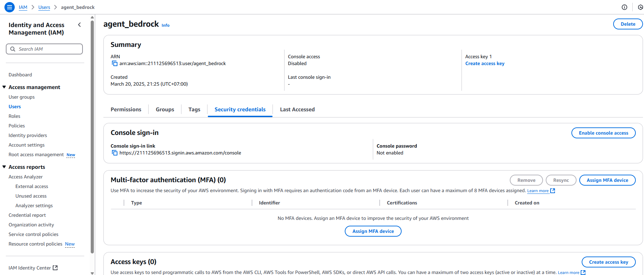
Task: Select the Security credentials tab
Action: (240, 109)
